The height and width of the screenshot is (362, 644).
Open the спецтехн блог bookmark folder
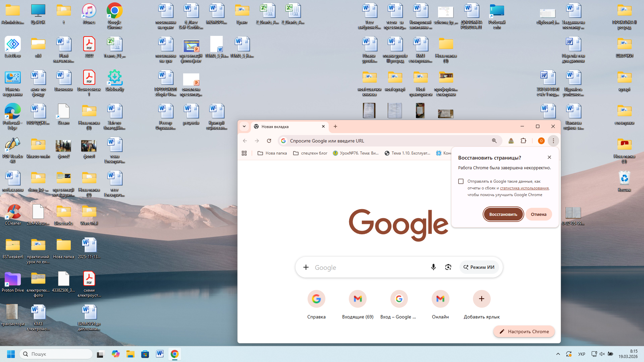coord(310,153)
